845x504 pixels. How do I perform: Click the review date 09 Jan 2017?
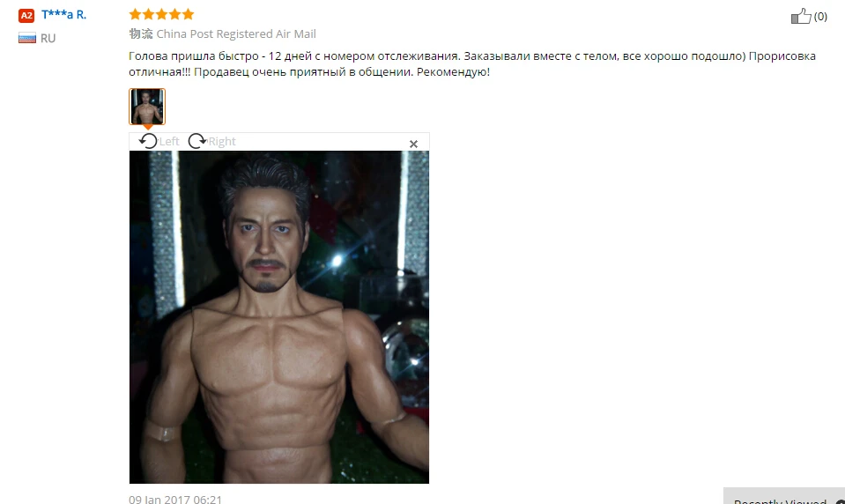(x=175, y=499)
